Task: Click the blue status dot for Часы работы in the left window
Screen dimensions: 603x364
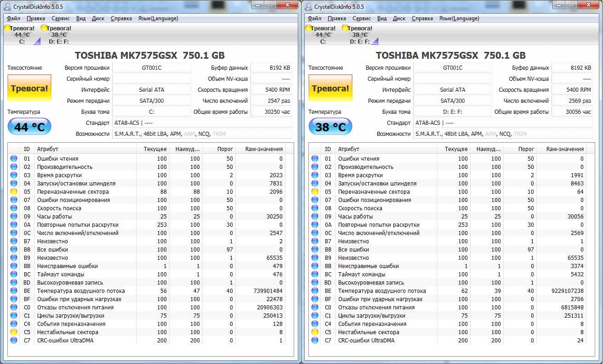Action: click(x=14, y=217)
